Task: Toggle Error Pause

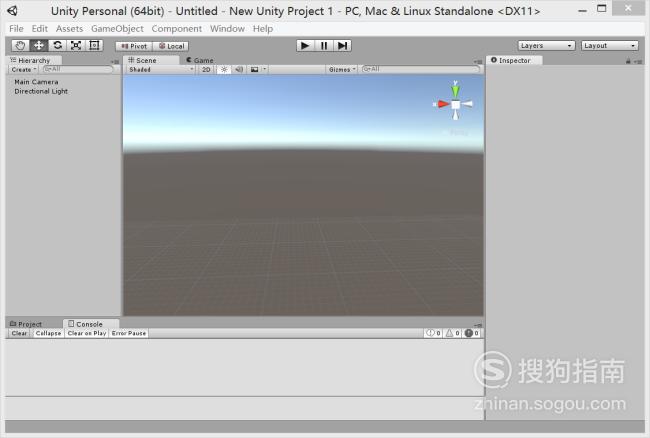Action: coord(129,333)
